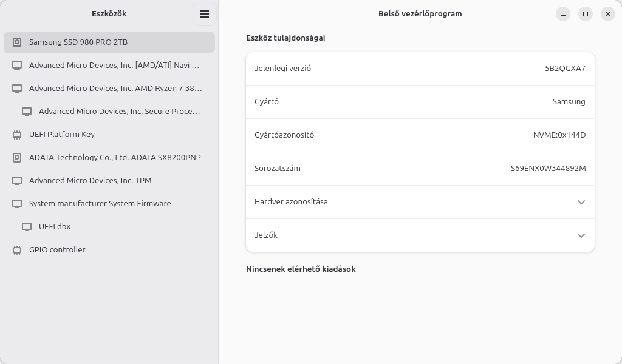Image resolution: width=622 pixels, height=364 pixels.
Task: Expand the Hardver azonosítása chevron
Action: pos(581,202)
